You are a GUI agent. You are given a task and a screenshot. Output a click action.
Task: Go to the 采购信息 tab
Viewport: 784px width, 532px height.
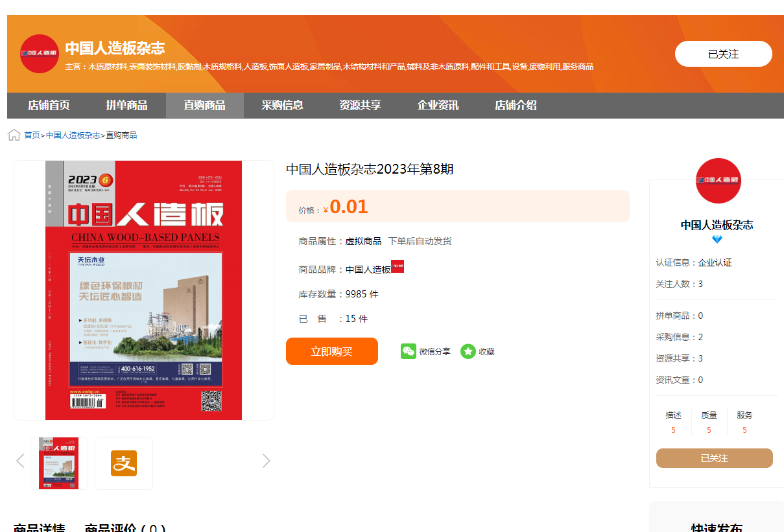pos(282,105)
